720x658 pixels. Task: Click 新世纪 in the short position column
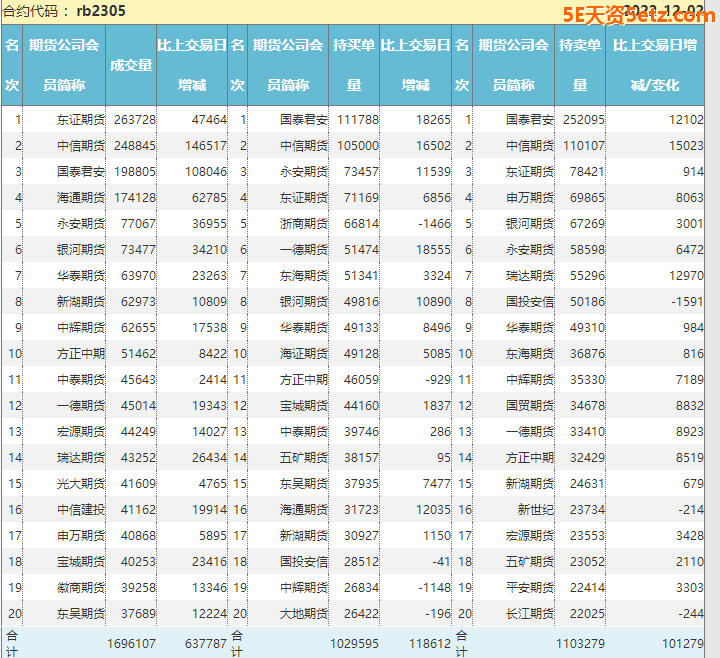(x=536, y=510)
